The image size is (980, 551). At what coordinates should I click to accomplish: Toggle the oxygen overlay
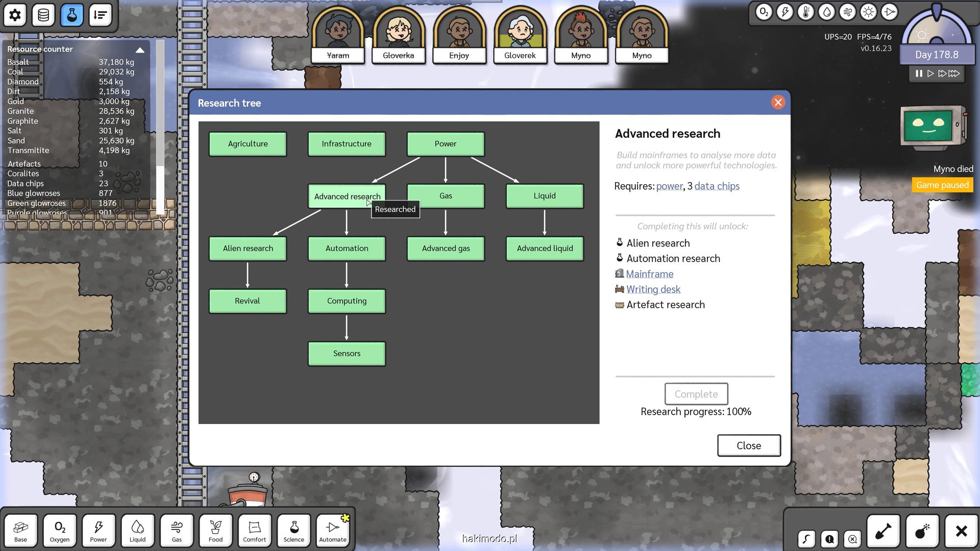(764, 12)
